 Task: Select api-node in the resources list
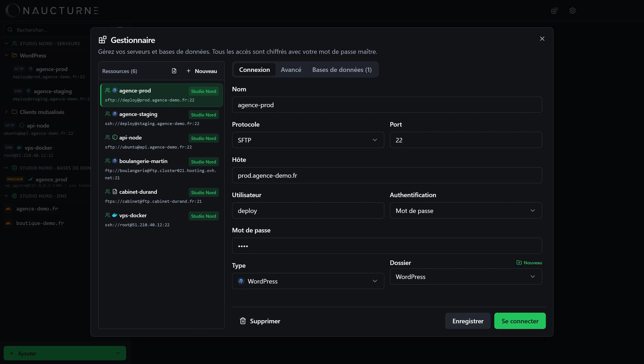pos(161,142)
